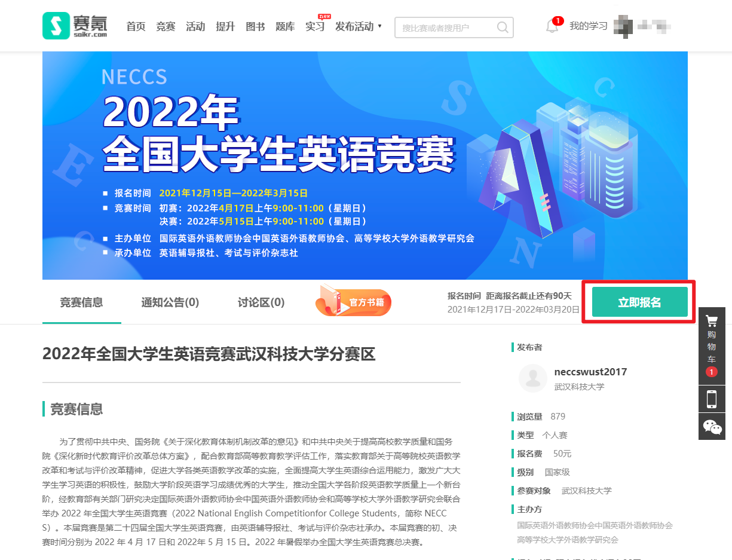Click the 立即报名 button
The height and width of the screenshot is (560, 732).
(639, 302)
